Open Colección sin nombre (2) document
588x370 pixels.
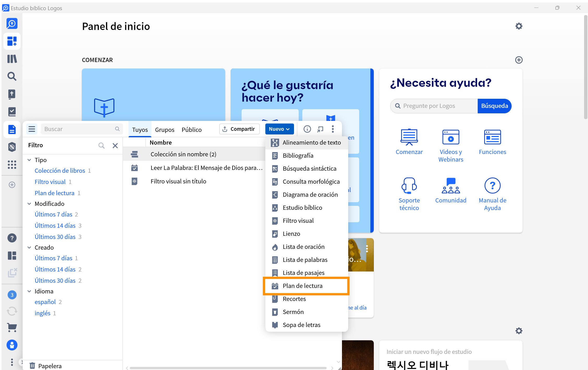(194, 154)
